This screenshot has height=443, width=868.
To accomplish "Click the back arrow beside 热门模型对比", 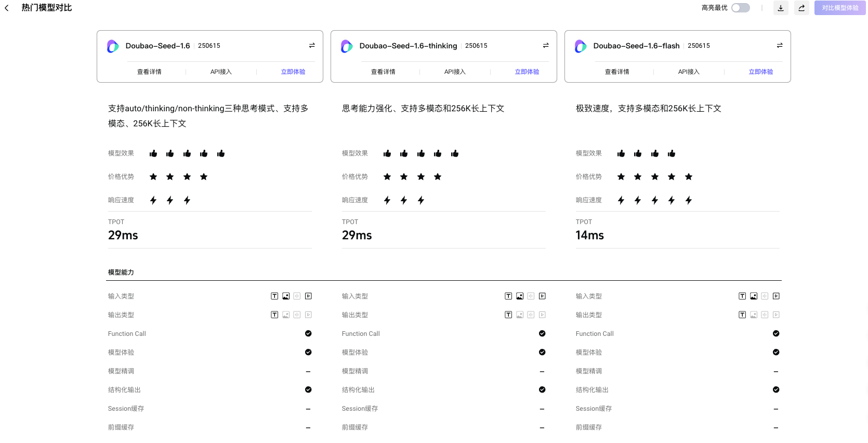I will coord(7,8).
